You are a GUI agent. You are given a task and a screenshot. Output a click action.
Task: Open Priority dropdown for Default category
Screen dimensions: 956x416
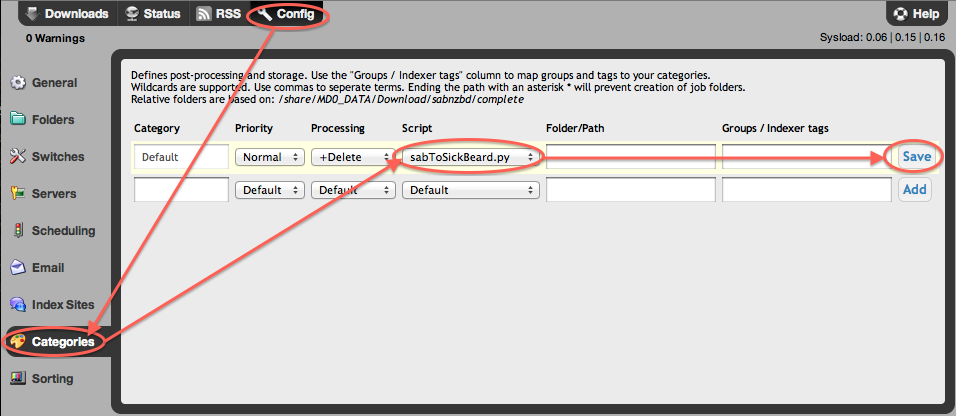tap(269, 157)
